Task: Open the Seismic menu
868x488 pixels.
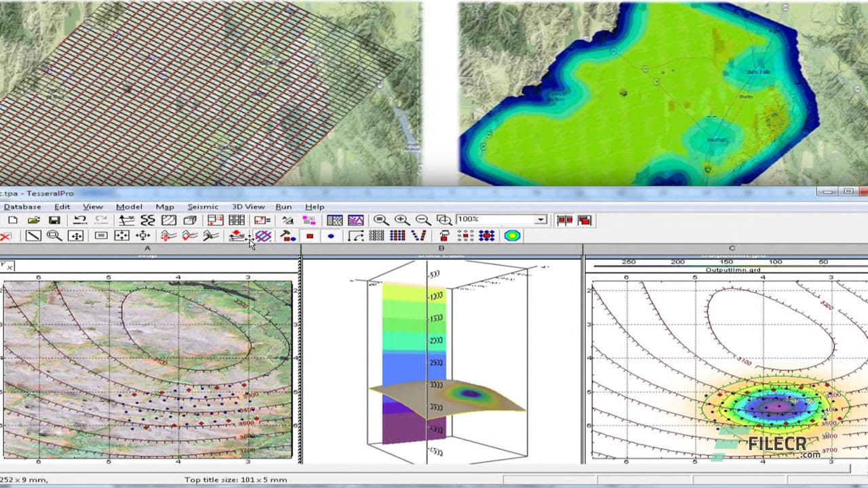Action: (x=203, y=207)
